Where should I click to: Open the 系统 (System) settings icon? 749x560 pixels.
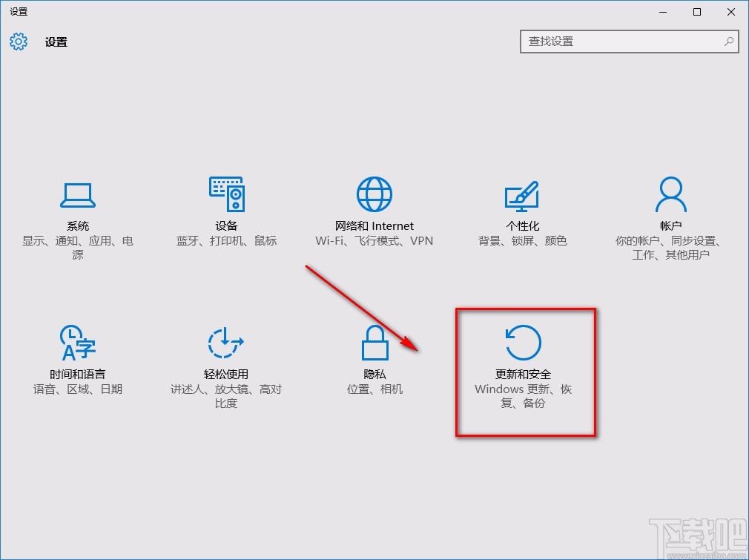[77, 194]
